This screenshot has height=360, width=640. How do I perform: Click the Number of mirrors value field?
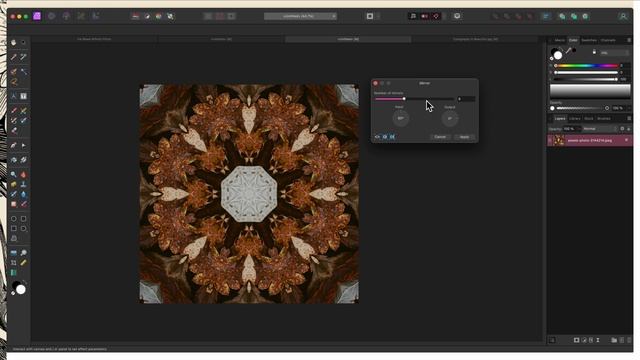(466, 99)
